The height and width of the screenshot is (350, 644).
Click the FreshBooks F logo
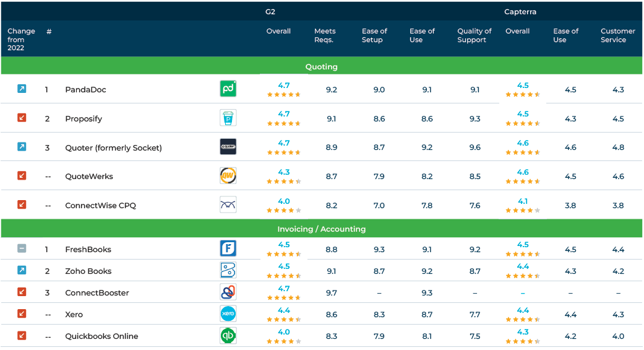[228, 248]
